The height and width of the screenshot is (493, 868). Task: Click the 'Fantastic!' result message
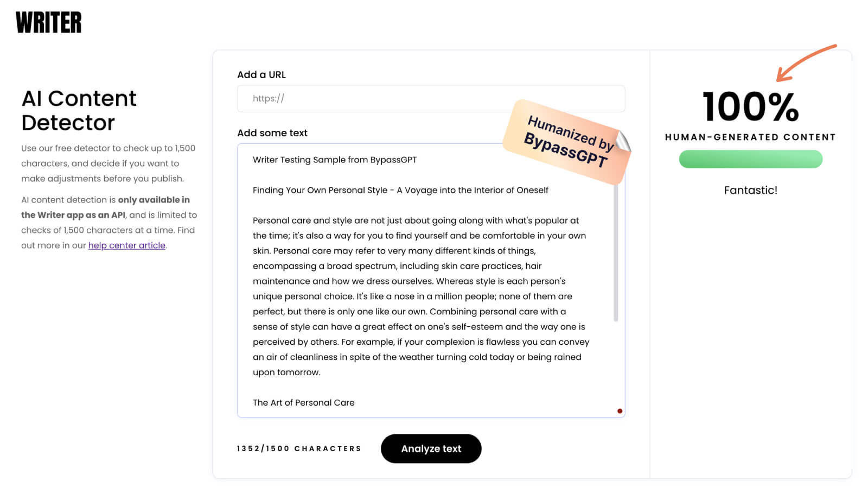click(x=750, y=190)
